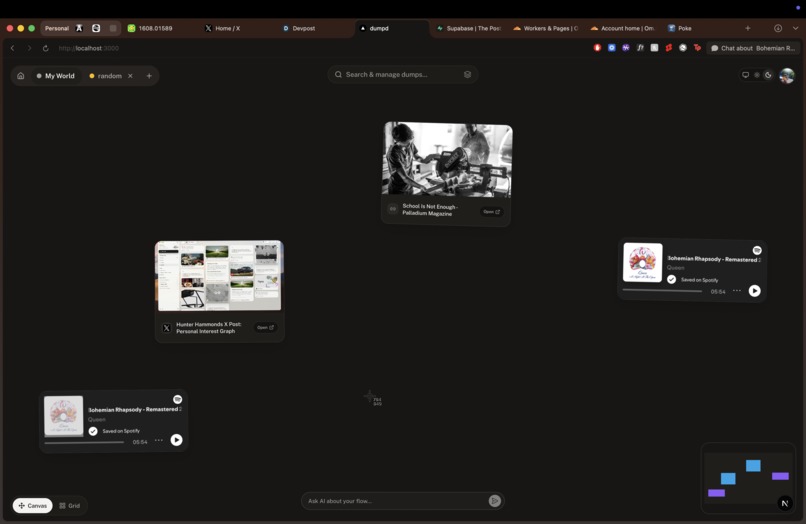806x524 pixels.
Task: Click Open on the Hunter Hammonds card
Action: 265,328
